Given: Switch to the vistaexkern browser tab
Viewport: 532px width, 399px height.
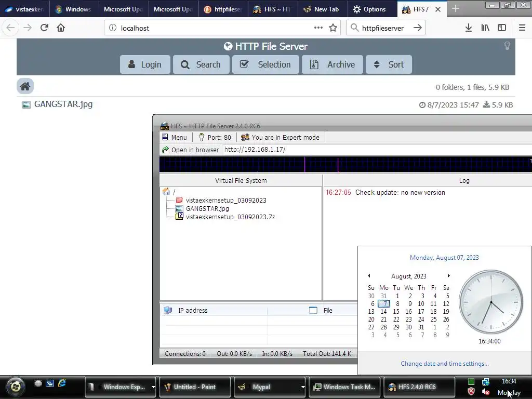Looking at the screenshot, I should tap(24, 9).
